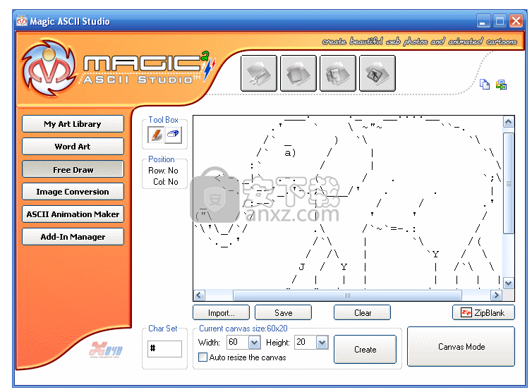Click the canvas horizontal scrollbar right arrow
The image size is (532, 392).
497,295
